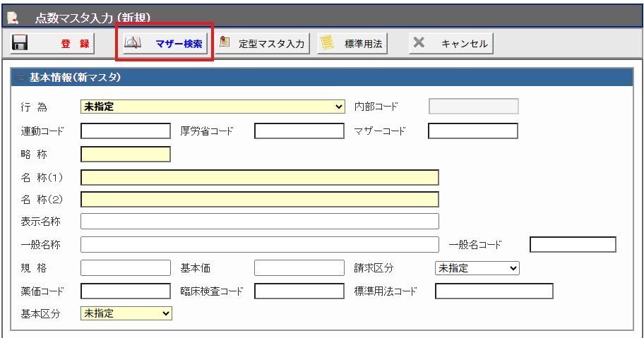Focus the 一般名コード field
Viewport: 644px width, 338px height.
pyautogui.click(x=572, y=245)
